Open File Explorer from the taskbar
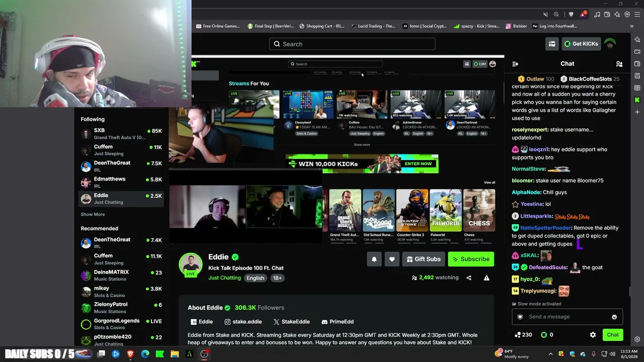The image size is (644, 362). [175, 354]
